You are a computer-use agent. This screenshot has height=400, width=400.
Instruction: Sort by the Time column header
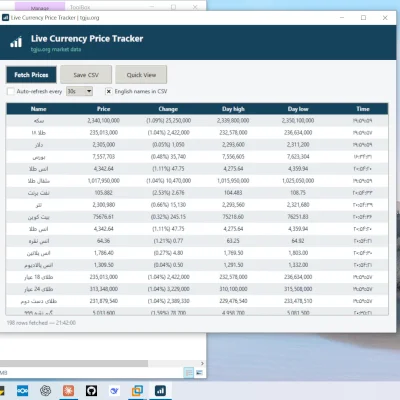coord(363,109)
